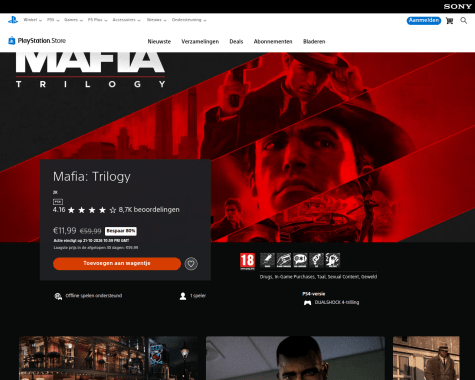Click the lowest price in 30 days note
The height and width of the screenshot is (380, 475).
pyautogui.click(x=96, y=248)
